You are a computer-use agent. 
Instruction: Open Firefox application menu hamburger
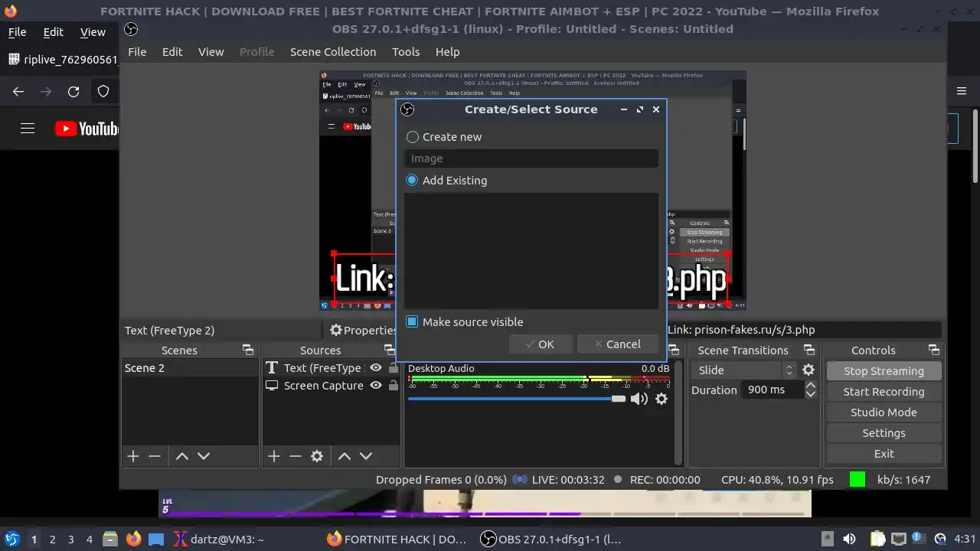pyautogui.click(x=962, y=91)
